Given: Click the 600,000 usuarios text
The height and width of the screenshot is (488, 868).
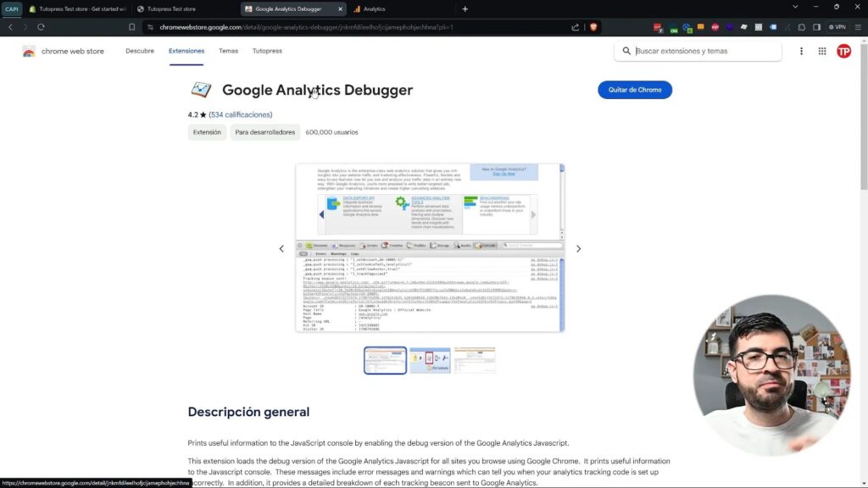Looking at the screenshot, I should tap(331, 132).
